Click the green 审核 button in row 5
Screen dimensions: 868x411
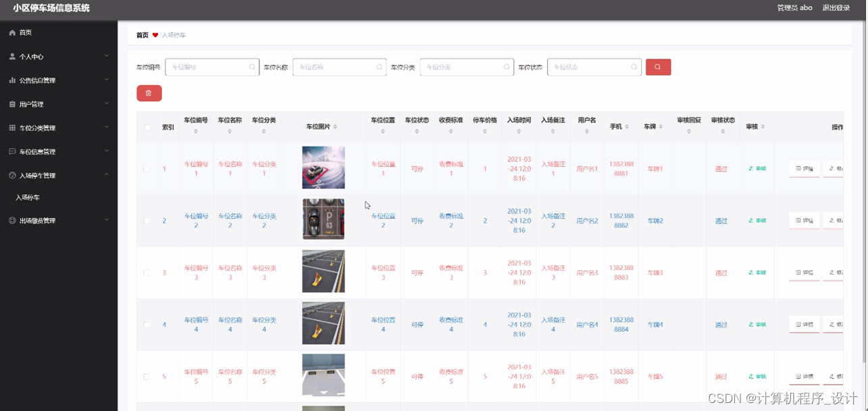(x=757, y=377)
